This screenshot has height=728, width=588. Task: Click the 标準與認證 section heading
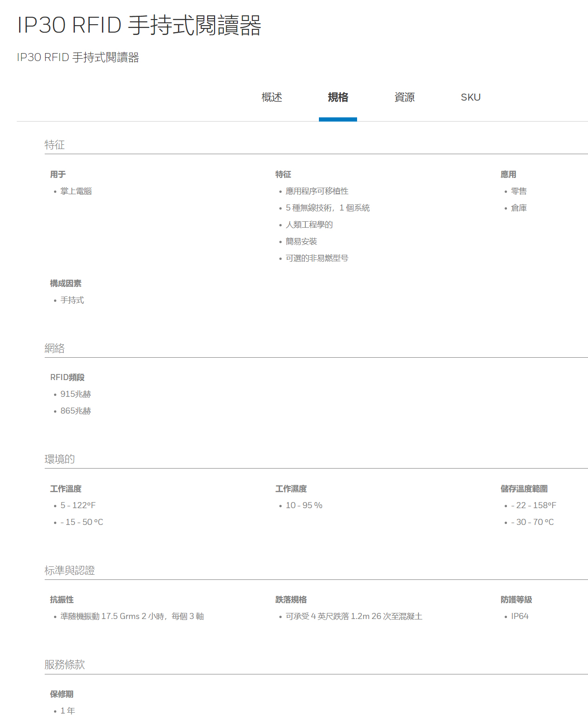pos(69,571)
